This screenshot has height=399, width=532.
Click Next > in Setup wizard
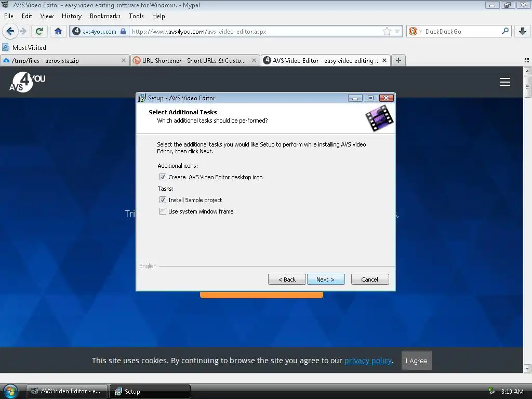(326, 279)
